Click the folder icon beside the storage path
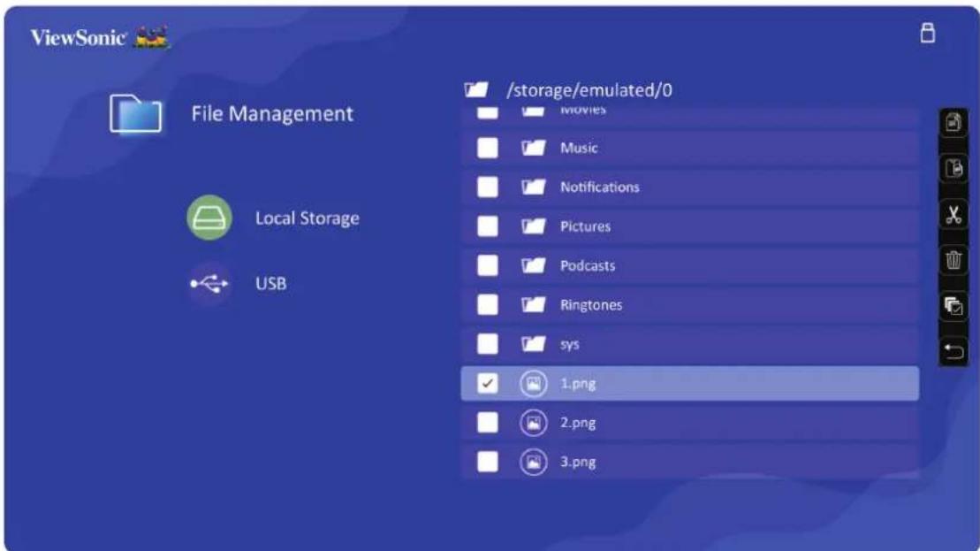Viewport: 980px width, 551px height. (x=476, y=90)
